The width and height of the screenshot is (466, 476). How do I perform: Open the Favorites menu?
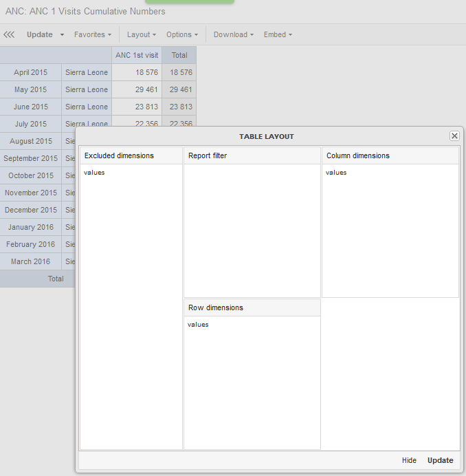coord(92,34)
